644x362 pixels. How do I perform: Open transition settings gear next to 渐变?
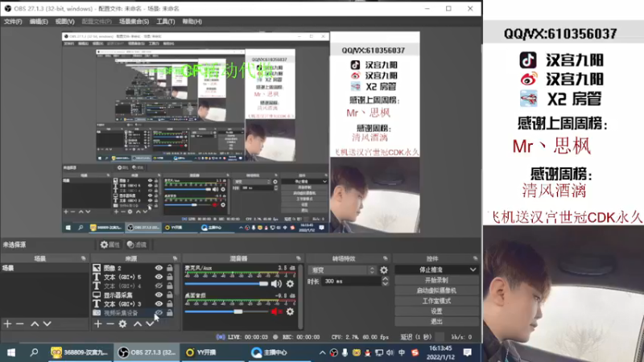coord(384,270)
